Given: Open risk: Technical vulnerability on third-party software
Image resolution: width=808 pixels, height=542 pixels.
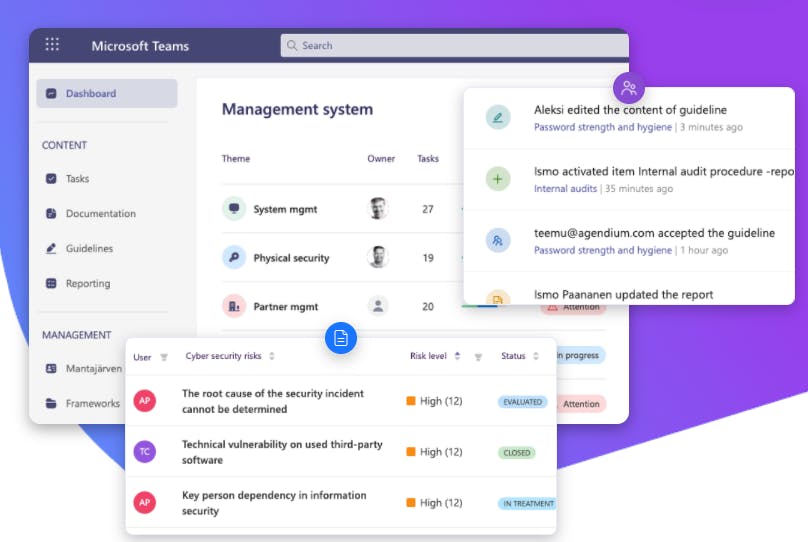Looking at the screenshot, I should pos(282,452).
